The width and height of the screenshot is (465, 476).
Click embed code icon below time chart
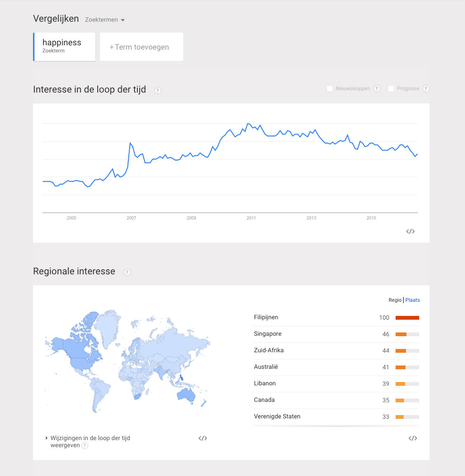point(410,231)
